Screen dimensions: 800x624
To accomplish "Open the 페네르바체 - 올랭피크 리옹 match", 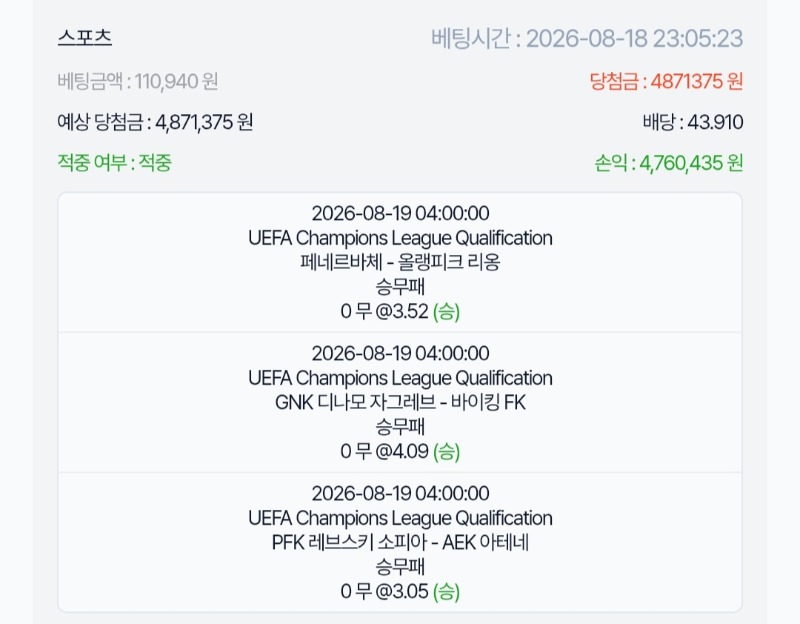I will [x=400, y=262].
